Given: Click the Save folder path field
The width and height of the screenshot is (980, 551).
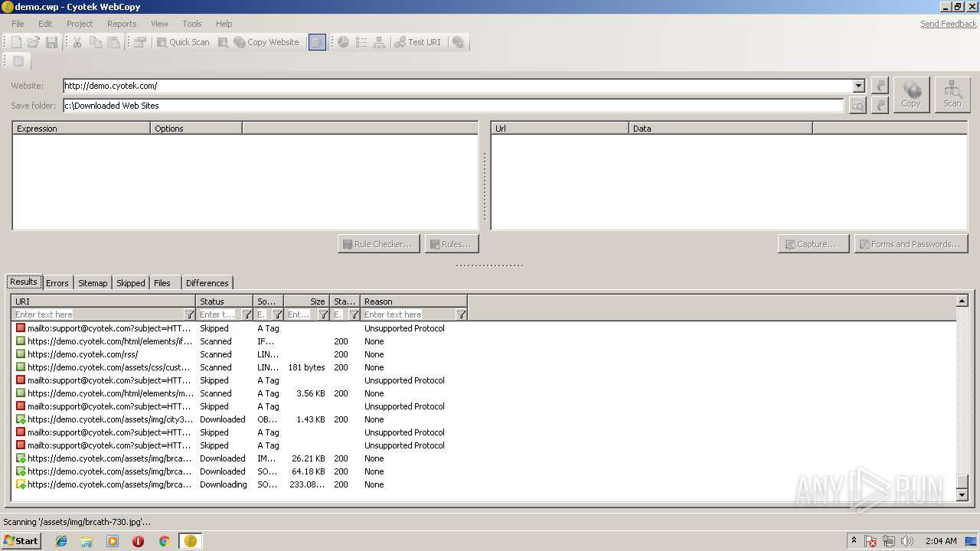Looking at the screenshot, I should point(453,106).
